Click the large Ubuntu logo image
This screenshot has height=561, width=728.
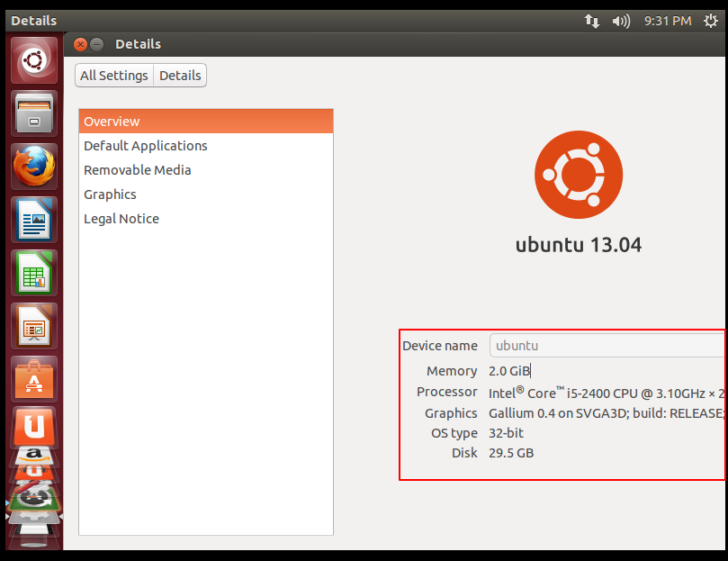tap(579, 175)
